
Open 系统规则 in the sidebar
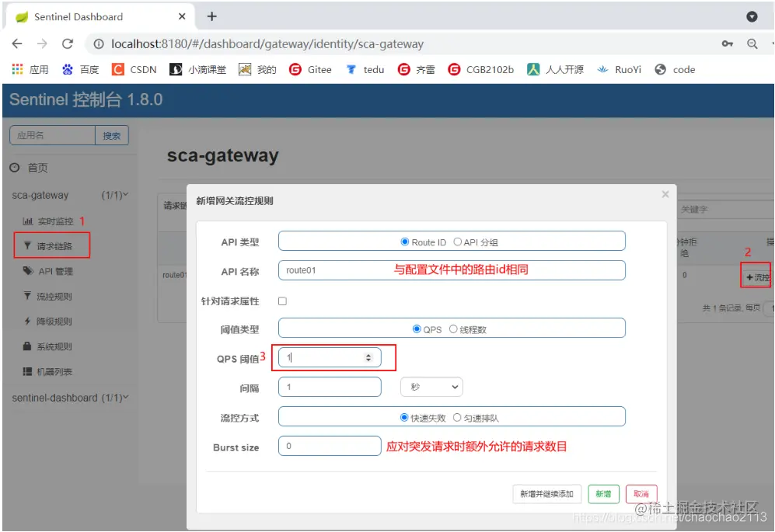point(48,346)
